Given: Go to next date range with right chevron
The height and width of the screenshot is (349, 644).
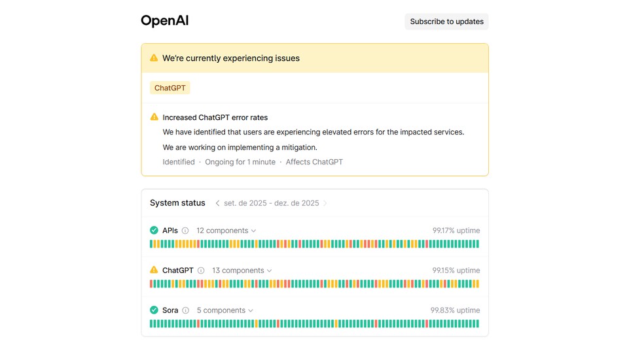Looking at the screenshot, I should point(325,203).
